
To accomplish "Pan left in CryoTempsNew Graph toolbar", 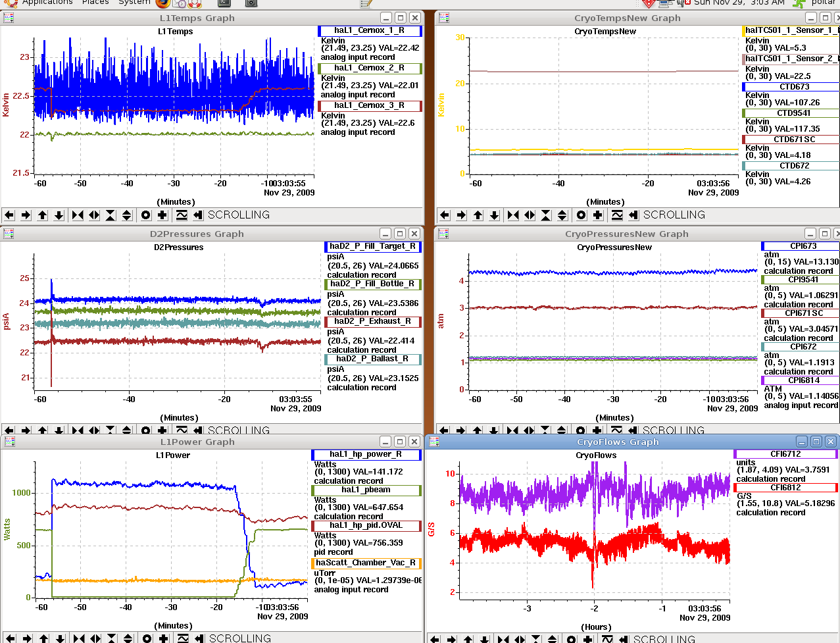I will (445, 215).
